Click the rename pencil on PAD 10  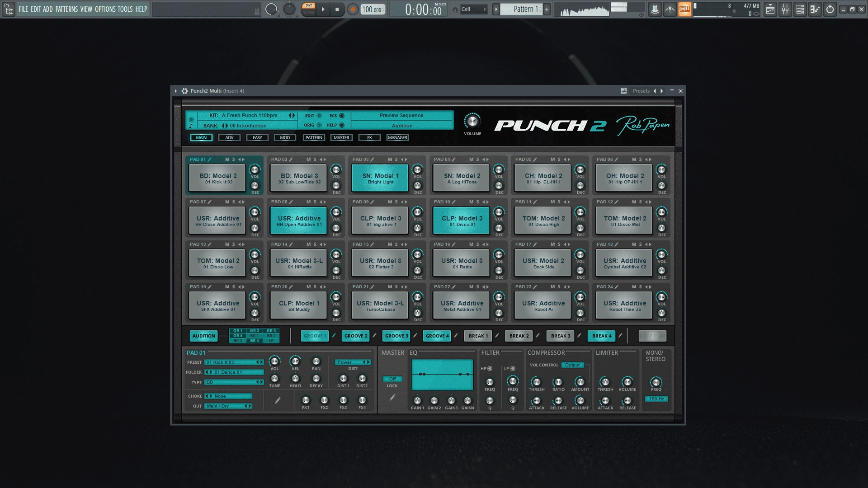[453, 202]
